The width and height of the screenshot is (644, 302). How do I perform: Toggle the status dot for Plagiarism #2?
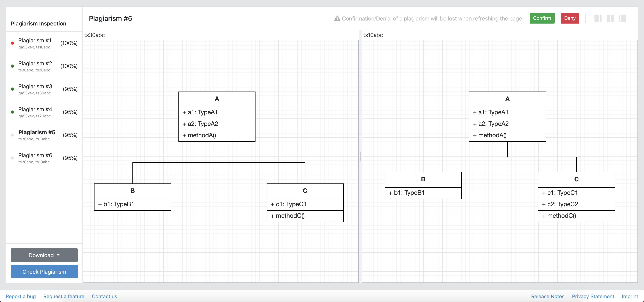(x=12, y=66)
